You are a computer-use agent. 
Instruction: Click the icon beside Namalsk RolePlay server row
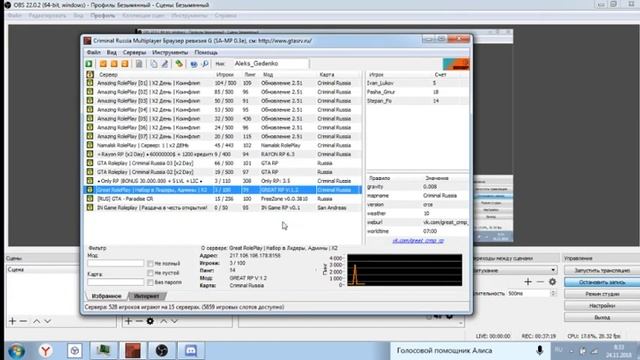click(90, 145)
